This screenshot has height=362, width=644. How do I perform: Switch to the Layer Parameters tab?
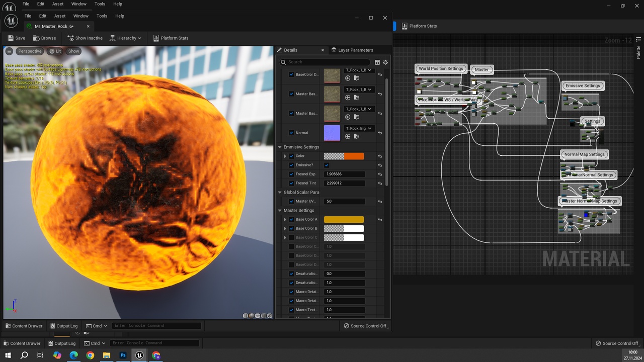352,50
